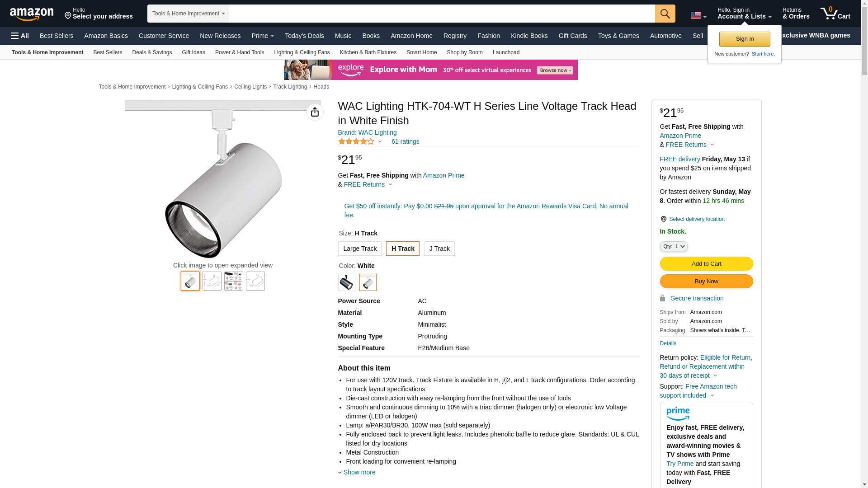This screenshot has width=868, height=488.
Task: Click the Amazon logo
Action: pyautogui.click(x=32, y=14)
